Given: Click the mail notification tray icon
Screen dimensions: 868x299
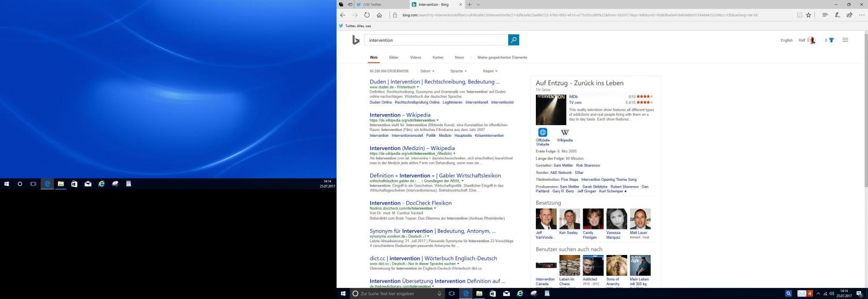Looking at the screenshot, I should point(805,294).
